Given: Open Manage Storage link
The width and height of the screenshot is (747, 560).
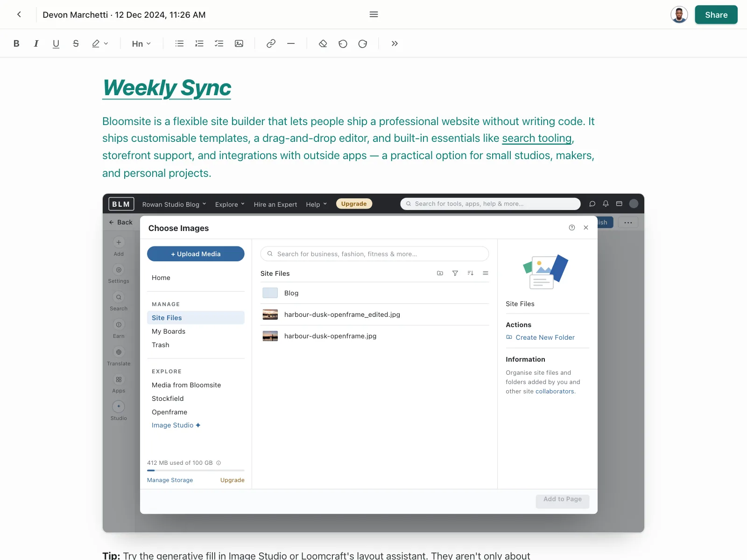Looking at the screenshot, I should pyautogui.click(x=170, y=480).
